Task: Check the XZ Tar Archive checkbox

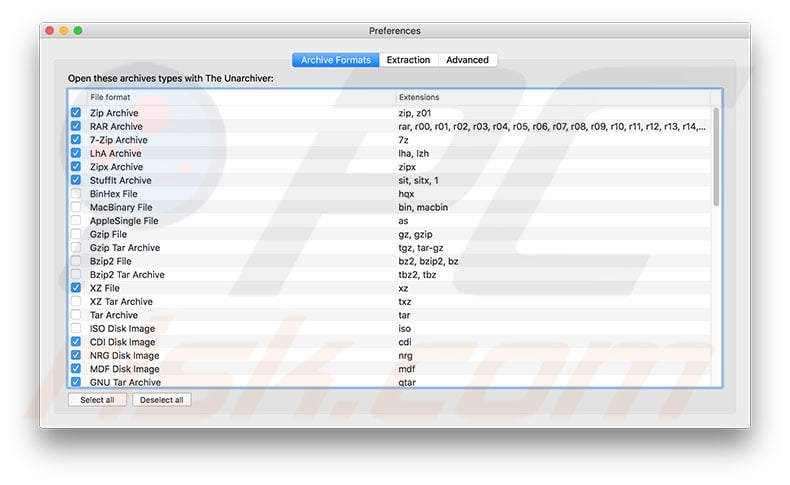Action: tap(76, 301)
